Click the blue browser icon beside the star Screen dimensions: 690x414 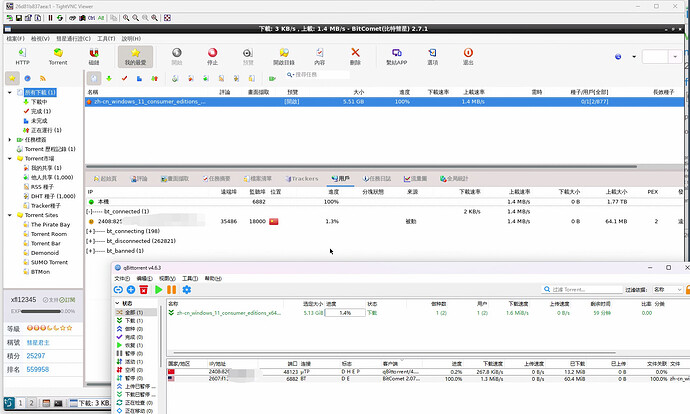[x=27, y=78]
